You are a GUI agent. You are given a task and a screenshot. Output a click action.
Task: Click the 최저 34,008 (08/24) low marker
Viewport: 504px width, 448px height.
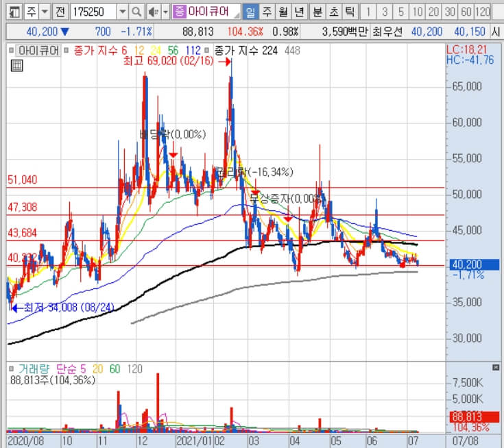pyautogui.click(x=62, y=308)
